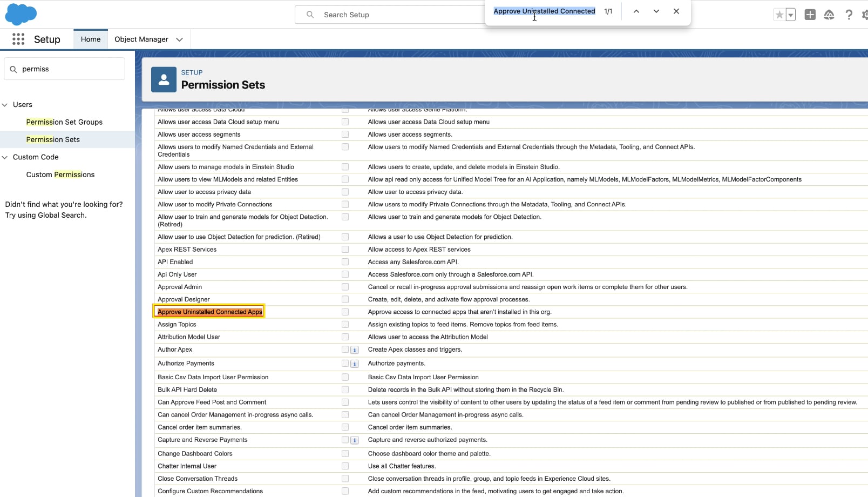Screen dimensions: 868x497
Task: Click the Salesforce cloud logo
Action: click(21, 15)
